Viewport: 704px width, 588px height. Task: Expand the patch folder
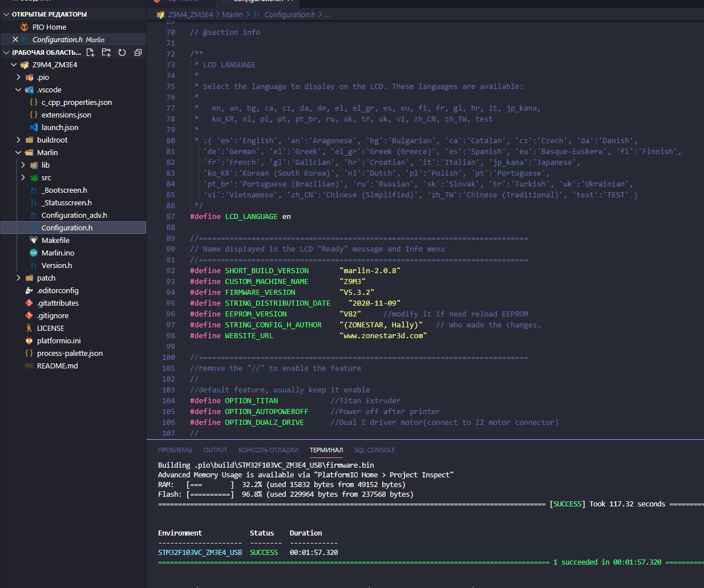coord(46,278)
